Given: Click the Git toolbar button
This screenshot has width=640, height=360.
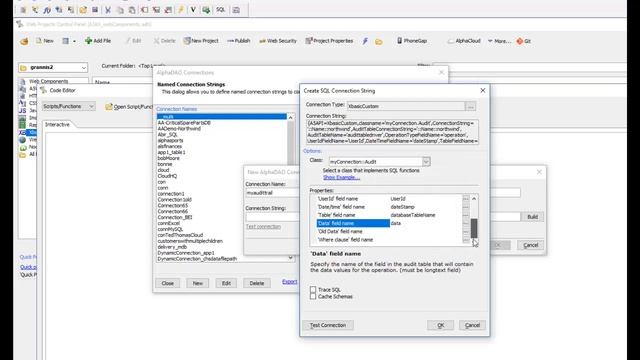Looking at the screenshot, I should [x=524, y=41].
